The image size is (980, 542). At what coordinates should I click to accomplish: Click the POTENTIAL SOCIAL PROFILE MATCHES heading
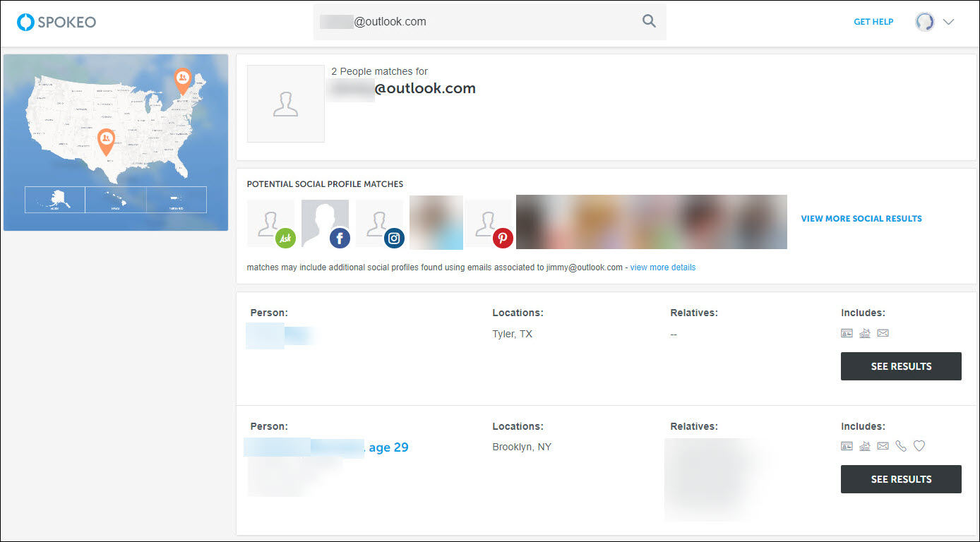click(325, 184)
